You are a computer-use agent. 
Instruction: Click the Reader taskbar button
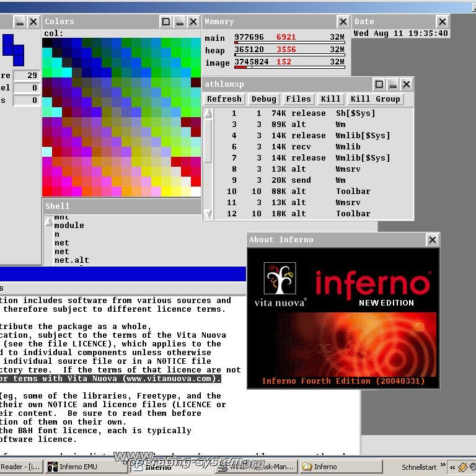tap(20, 467)
